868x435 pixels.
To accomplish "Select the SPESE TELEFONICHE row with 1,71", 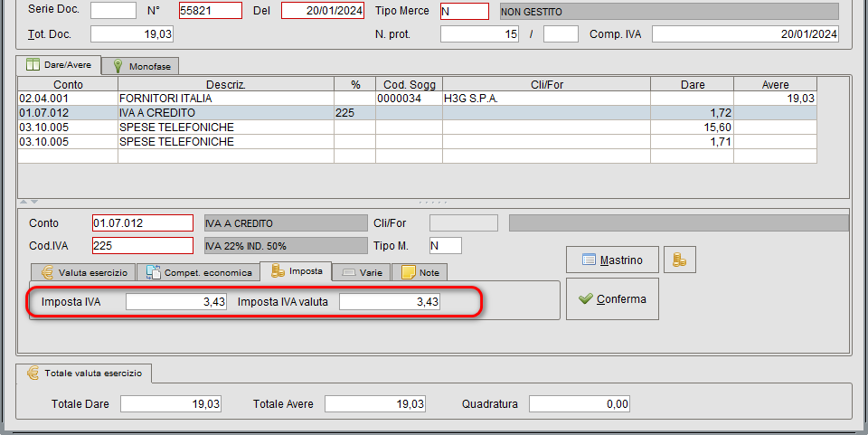I will click(x=418, y=142).
